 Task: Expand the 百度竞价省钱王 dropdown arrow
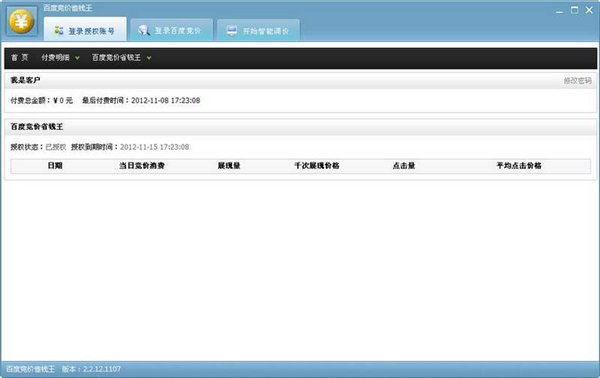point(149,58)
